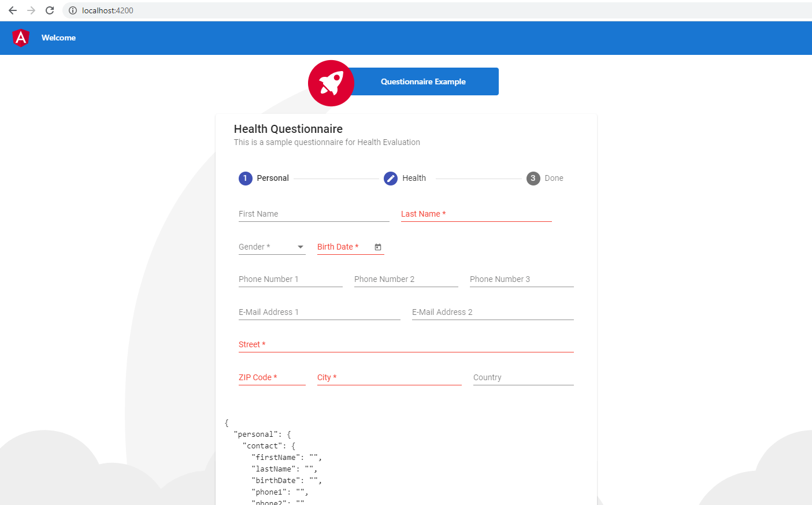Click the browser back arrow
The image size is (812, 505).
pos(12,10)
